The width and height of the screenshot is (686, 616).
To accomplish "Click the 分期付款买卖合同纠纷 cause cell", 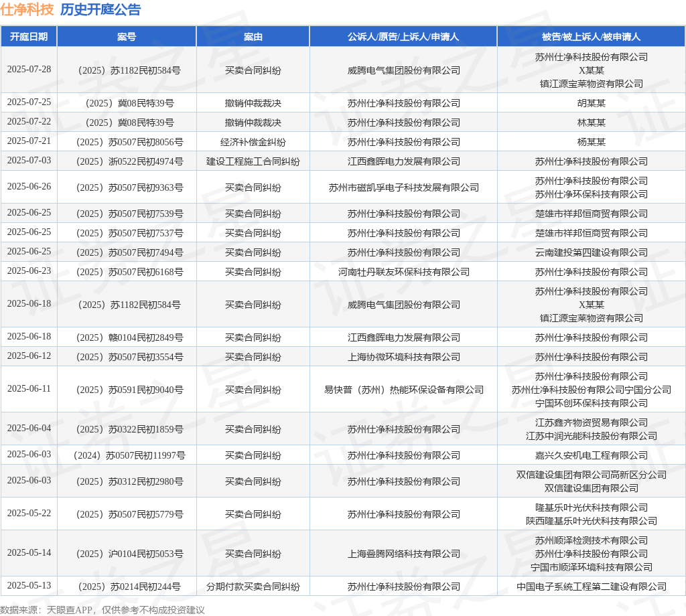I will (253, 587).
